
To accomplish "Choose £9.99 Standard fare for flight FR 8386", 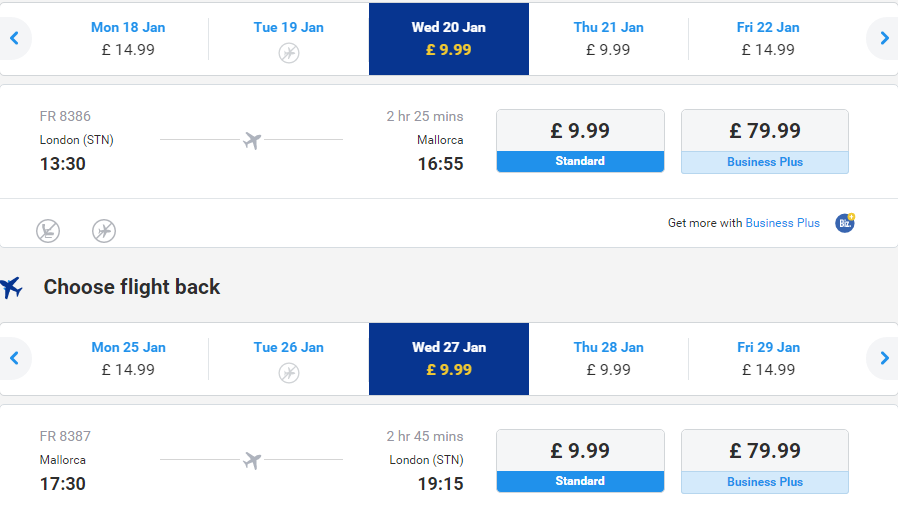I will [580, 141].
